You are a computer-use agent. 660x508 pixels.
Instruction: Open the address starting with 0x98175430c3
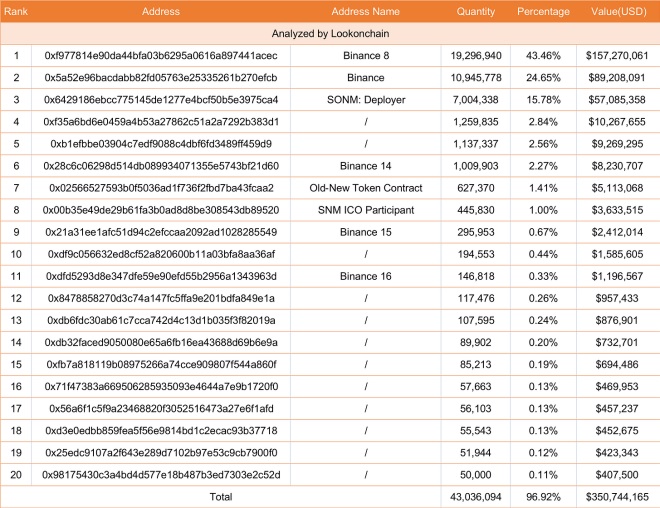click(x=161, y=474)
